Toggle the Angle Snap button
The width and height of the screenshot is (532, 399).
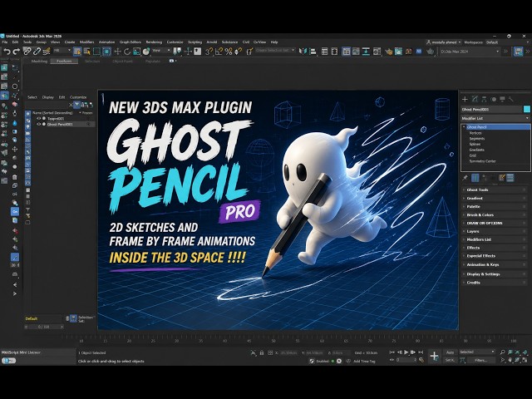click(x=219, y=52)
